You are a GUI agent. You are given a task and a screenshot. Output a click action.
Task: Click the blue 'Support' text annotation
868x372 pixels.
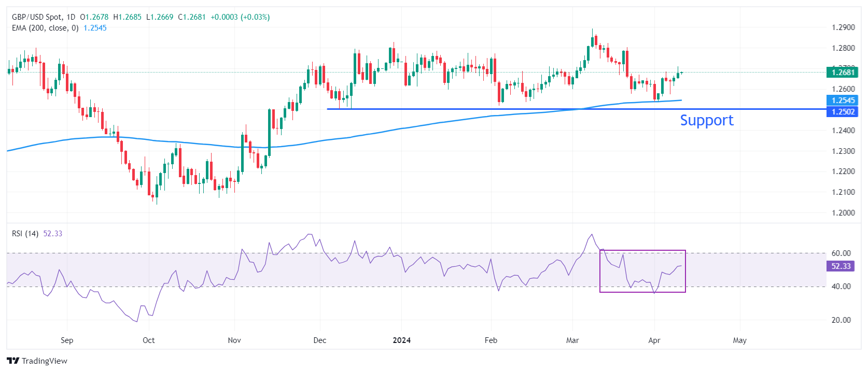(706, 120)
